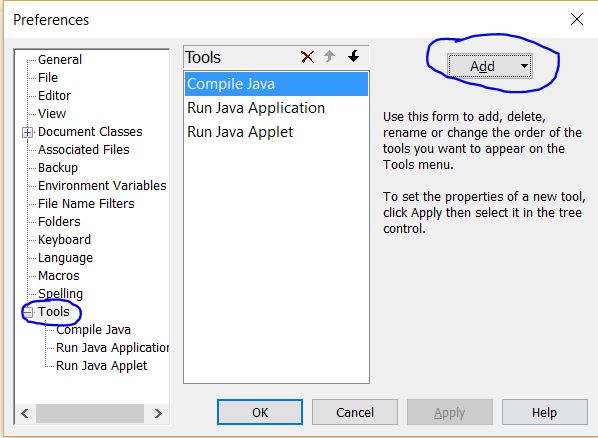
Task: Click the tree's right scroll arrow
Action: (x=158, y=413)
